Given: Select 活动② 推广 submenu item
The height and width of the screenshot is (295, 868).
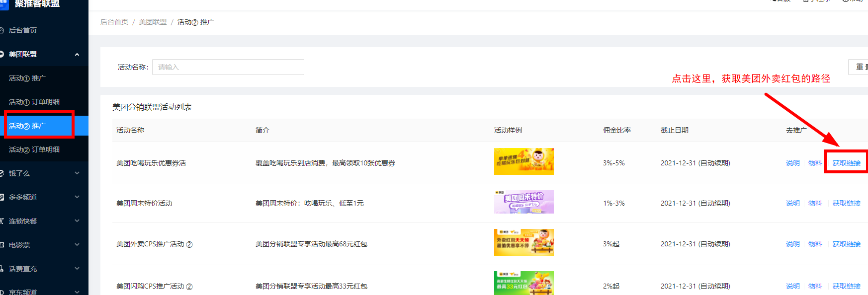Looking at the screenshot, I should coord(27,126).
